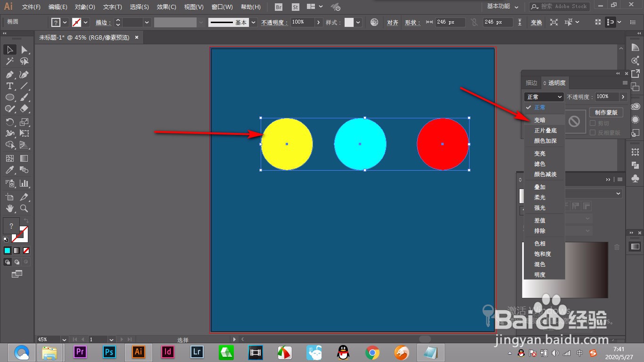This screenshot has width=644, height=362.
Task: Open the 基本功能 workspace dropdown
Action: click(503, 7)
